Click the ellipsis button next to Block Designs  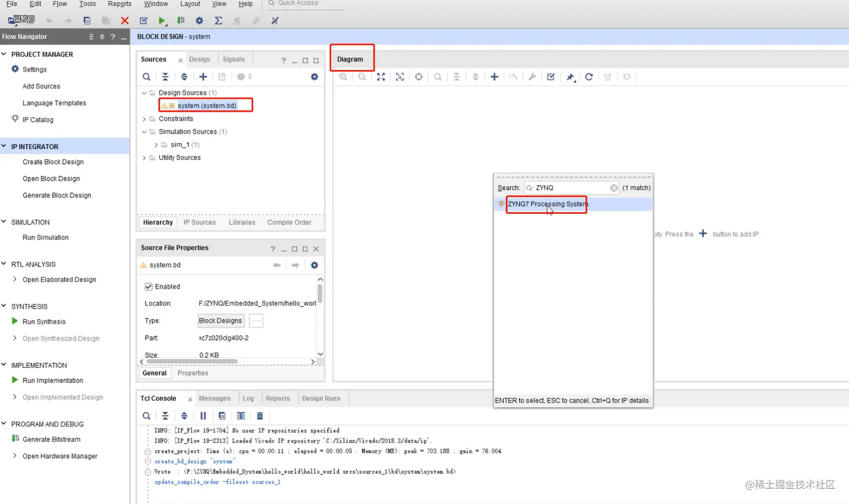pyautogui.click(x=256, y=321)
